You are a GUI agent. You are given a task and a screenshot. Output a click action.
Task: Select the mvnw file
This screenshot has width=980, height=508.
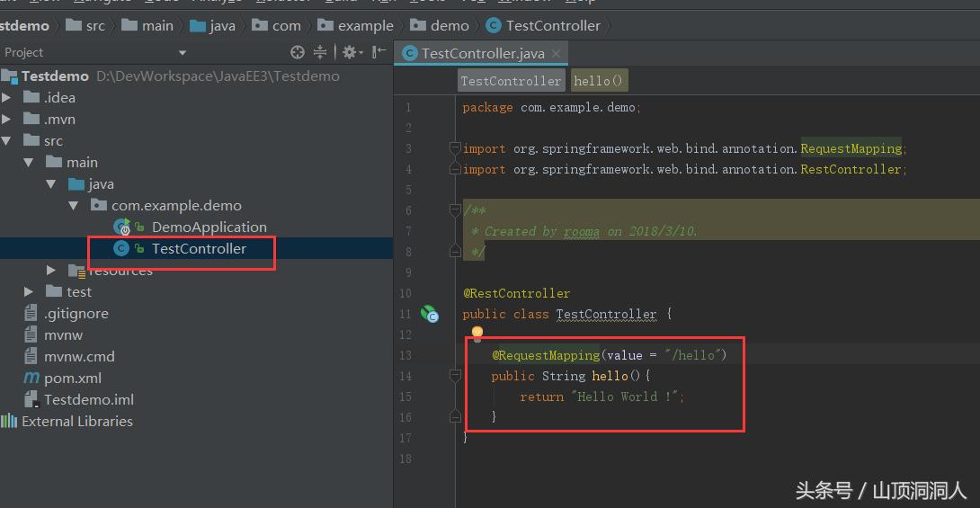coord(63,334)
